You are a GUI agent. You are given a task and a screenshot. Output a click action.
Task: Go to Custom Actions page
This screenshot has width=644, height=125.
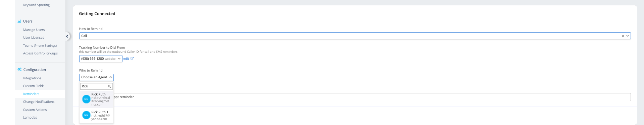(x=35, y=110)
